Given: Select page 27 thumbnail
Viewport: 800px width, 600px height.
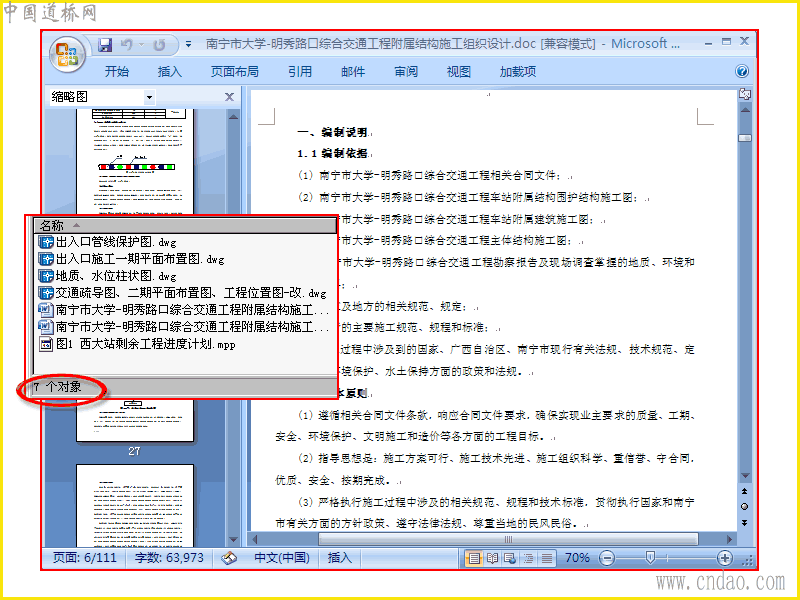Looking at the screenshot, I should pos(135,421).
